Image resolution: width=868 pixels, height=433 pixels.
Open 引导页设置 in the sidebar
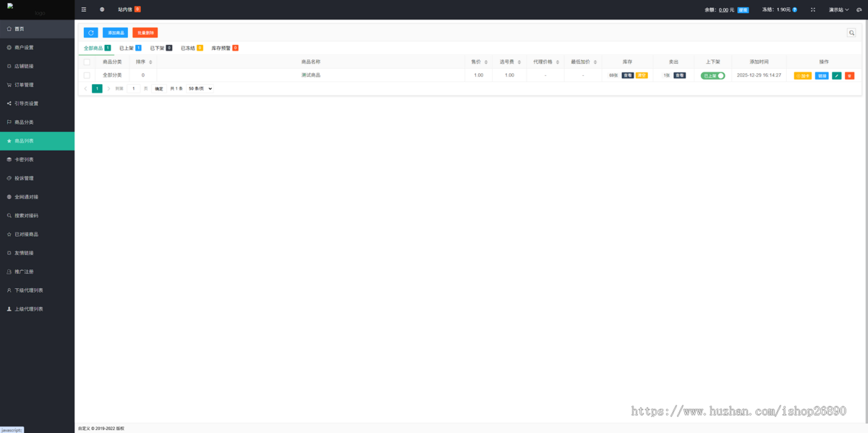coord(37,104)
